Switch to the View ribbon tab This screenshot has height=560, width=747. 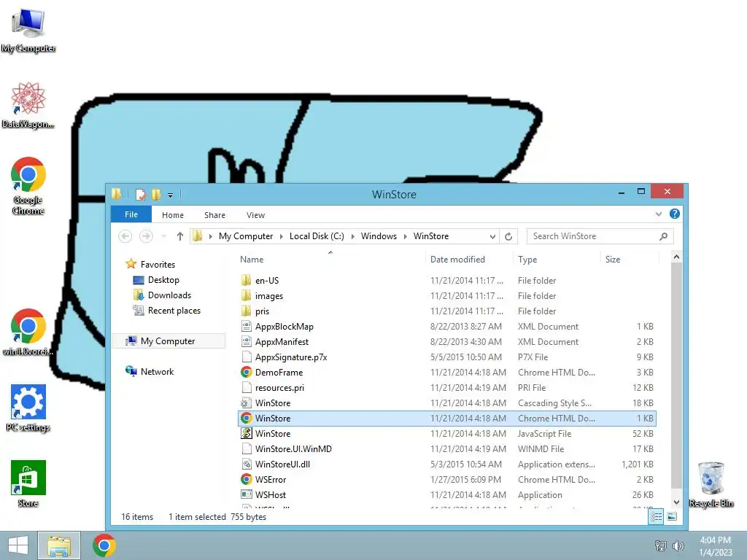click(255, 215)
